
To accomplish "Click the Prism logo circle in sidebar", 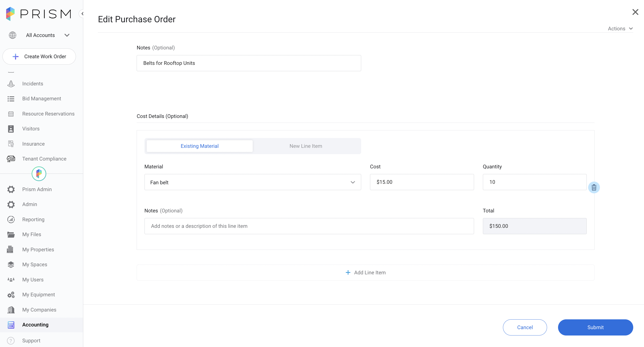I will pos(39,174).
